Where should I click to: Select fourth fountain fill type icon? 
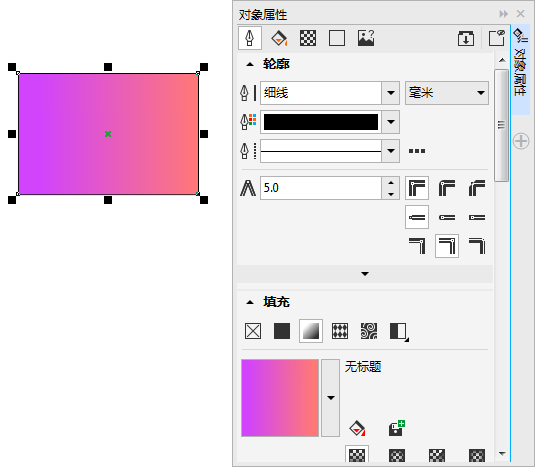click(x=477, y=455)
